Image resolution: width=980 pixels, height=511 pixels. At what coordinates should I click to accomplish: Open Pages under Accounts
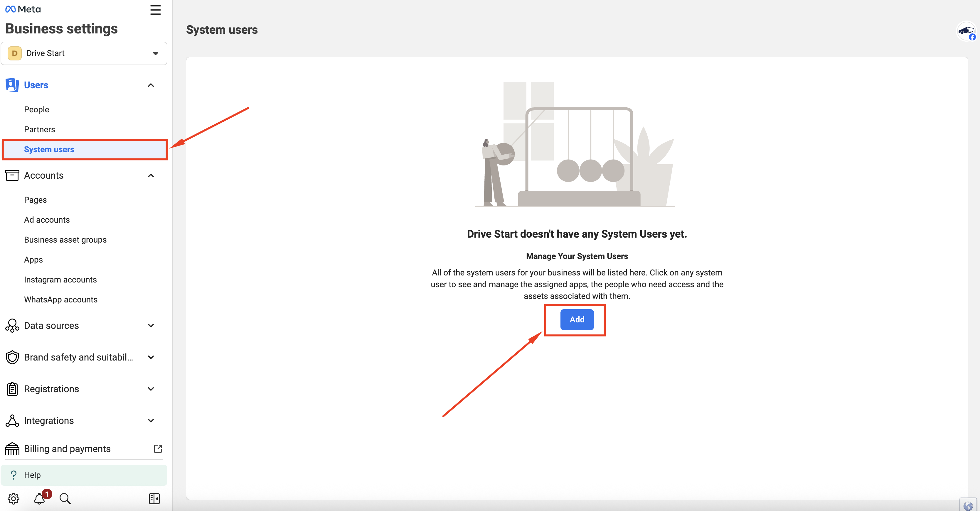[36, 200]
